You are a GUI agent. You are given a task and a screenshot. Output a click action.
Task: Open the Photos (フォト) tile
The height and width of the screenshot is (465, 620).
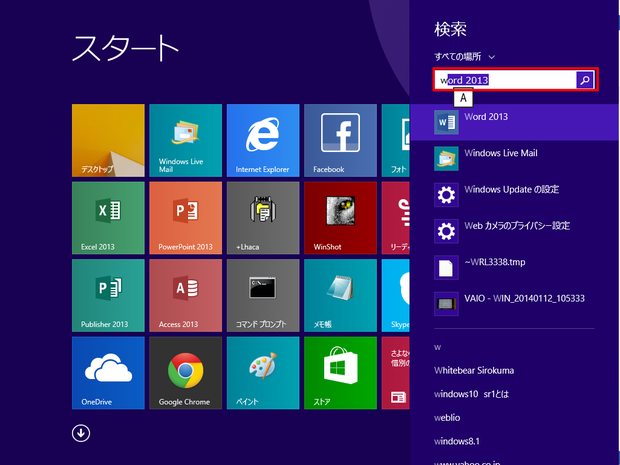point(396,140)
